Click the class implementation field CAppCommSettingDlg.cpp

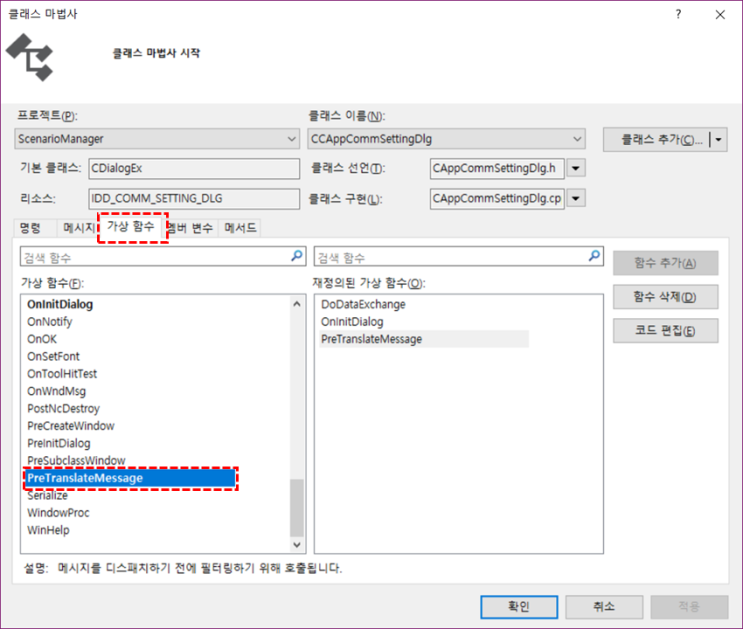[497, 199]
